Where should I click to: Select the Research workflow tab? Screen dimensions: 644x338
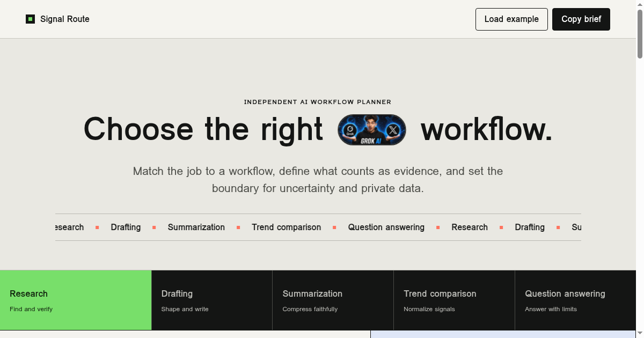76,300
